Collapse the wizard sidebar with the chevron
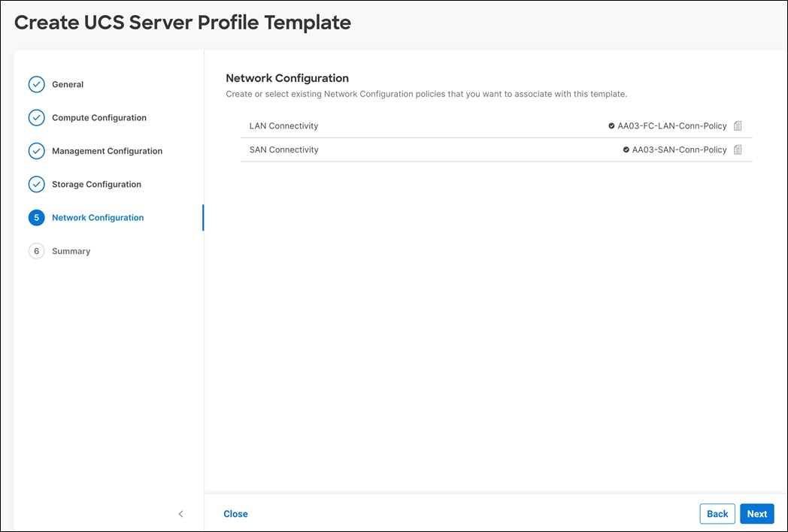 pos(180,514)
